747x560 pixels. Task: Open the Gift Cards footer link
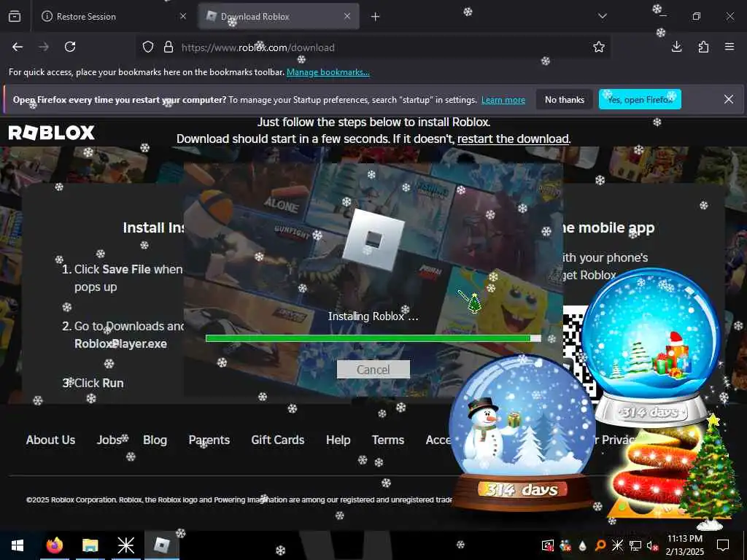point(278,440)
